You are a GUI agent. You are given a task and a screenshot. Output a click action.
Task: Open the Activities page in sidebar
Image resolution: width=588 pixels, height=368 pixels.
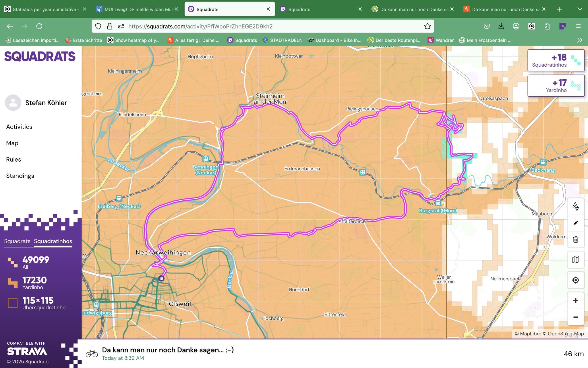(19, 127)
